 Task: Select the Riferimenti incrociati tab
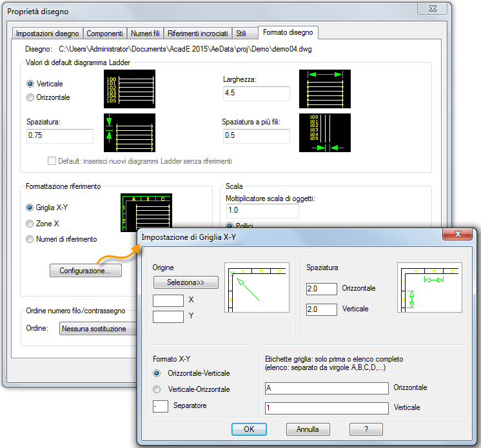(197, 34)
